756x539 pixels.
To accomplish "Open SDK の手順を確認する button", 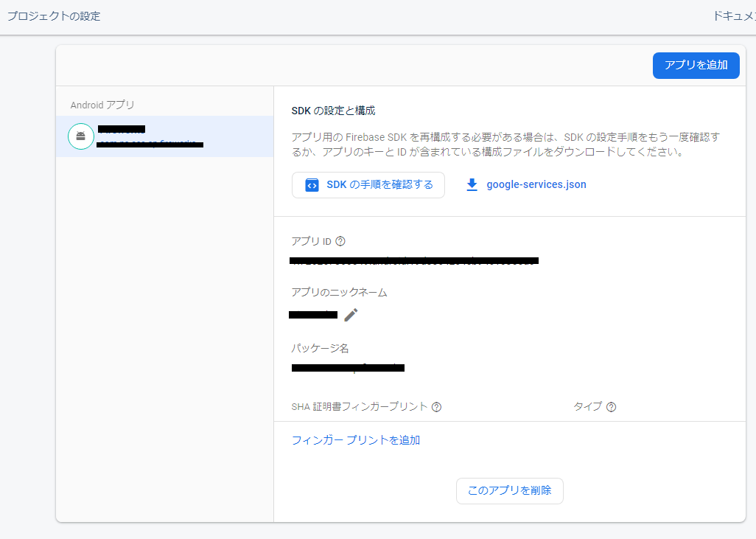I will click(x=368, y=185).
